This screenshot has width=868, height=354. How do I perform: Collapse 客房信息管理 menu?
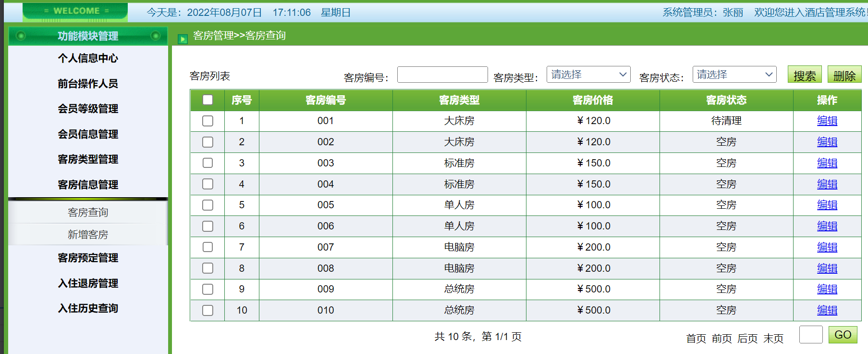(88, 185)
